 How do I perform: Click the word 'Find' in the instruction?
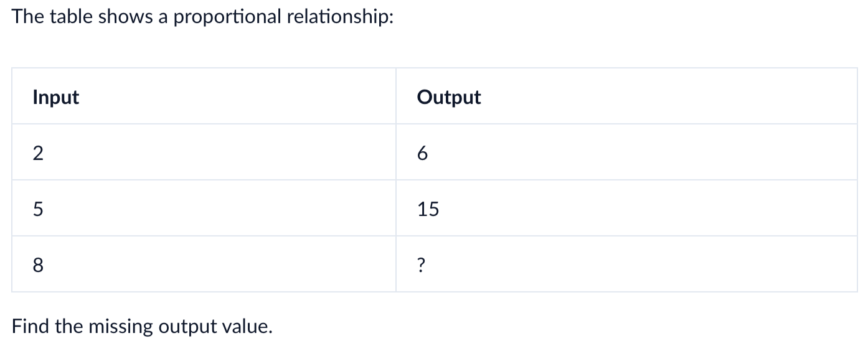[29, 326]
